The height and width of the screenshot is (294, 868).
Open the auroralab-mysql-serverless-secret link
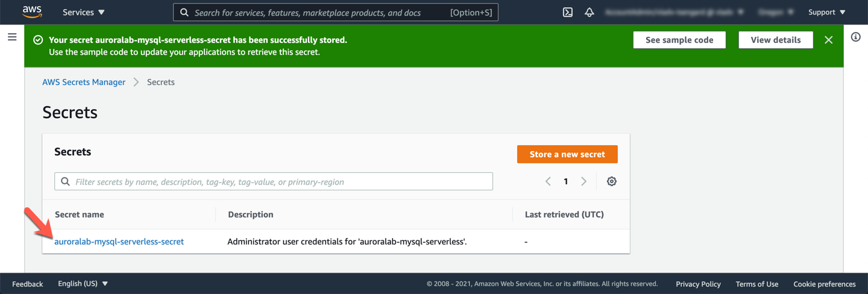point(119,242)
